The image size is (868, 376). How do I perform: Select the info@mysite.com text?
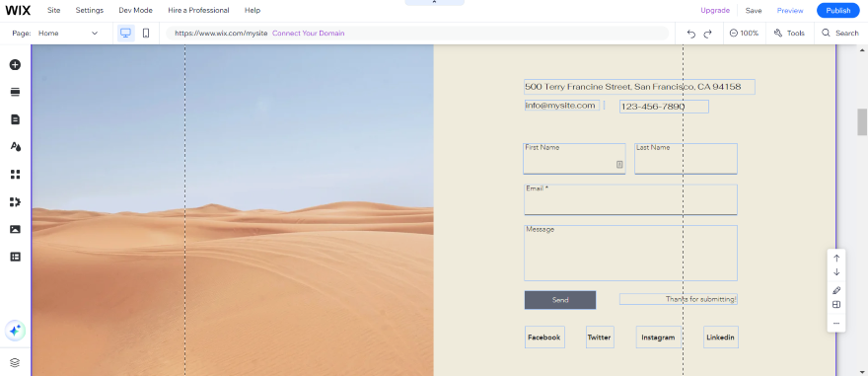[562, 106]
